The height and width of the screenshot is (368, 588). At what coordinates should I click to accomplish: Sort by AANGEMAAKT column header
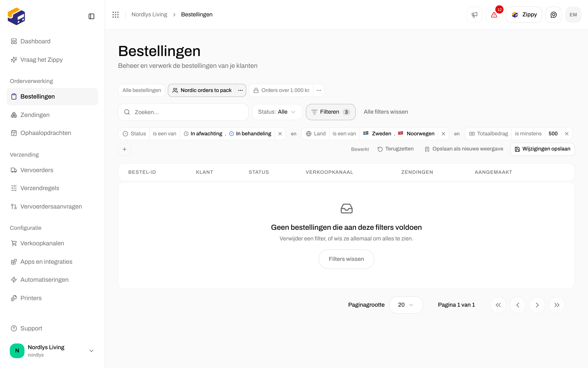coord(493,172)
